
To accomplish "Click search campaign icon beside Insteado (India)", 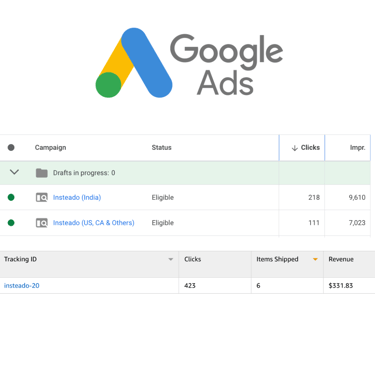I will tap(42, 197).
